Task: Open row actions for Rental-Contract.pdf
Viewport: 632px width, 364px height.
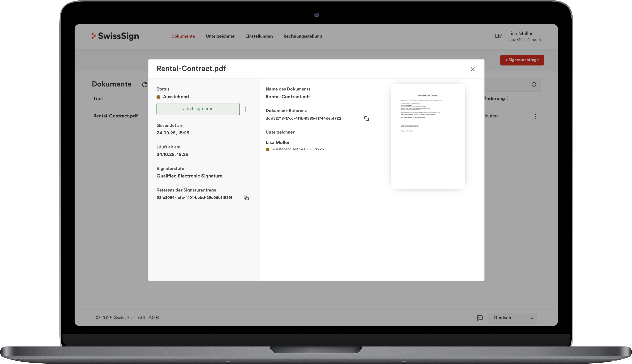Action: tap(535, 116)
